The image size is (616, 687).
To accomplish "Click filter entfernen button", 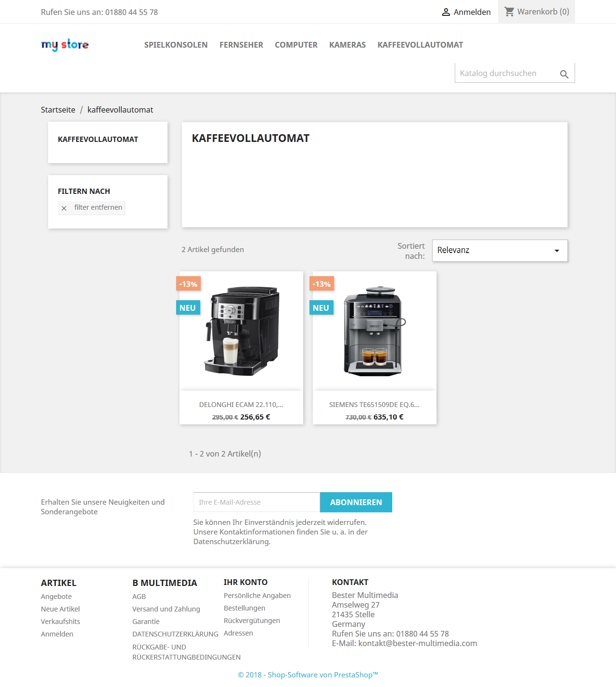I will (91, 208).
